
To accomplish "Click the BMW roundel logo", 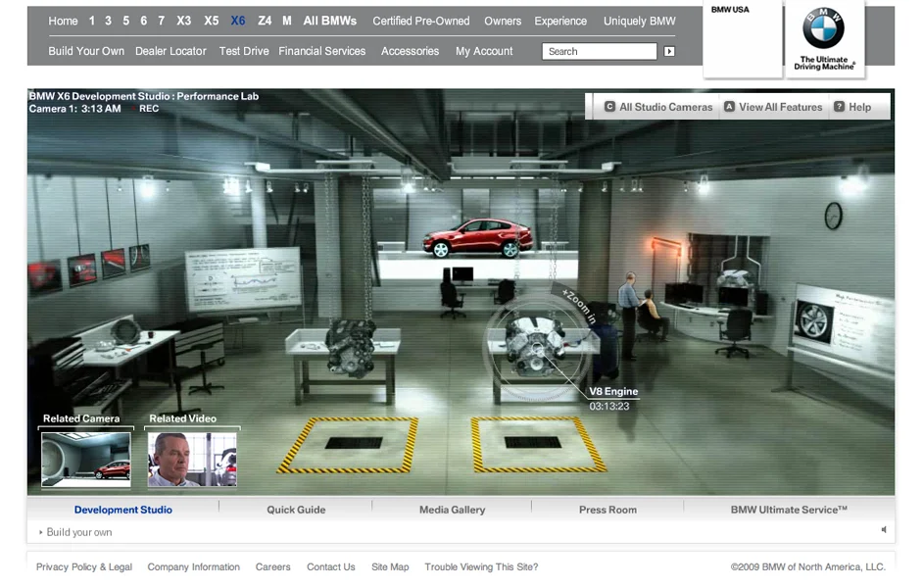I will click(823, 28).
